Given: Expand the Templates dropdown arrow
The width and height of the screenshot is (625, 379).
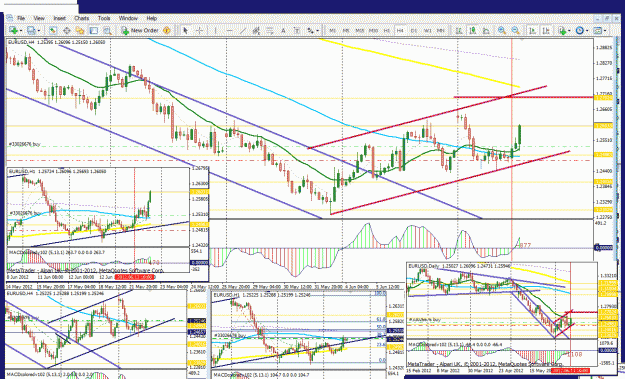Looking at the screenshot, I should click(x=605, y=31).
